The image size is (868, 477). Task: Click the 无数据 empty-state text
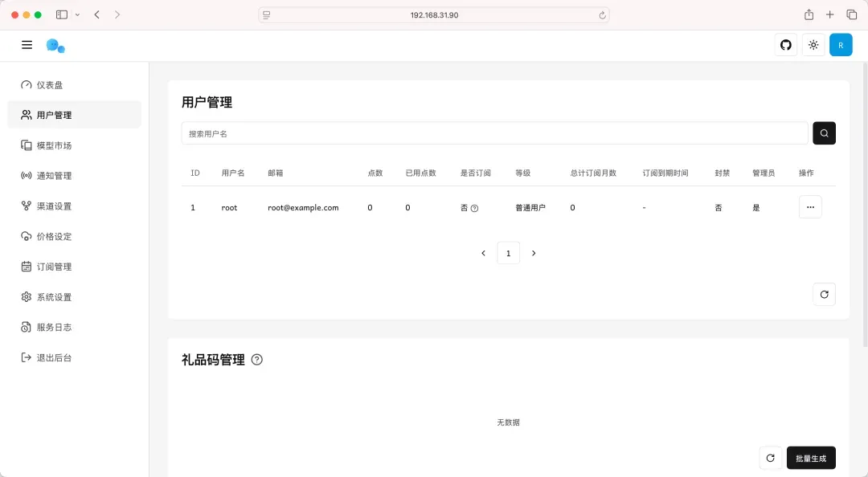tap(508, 422)
